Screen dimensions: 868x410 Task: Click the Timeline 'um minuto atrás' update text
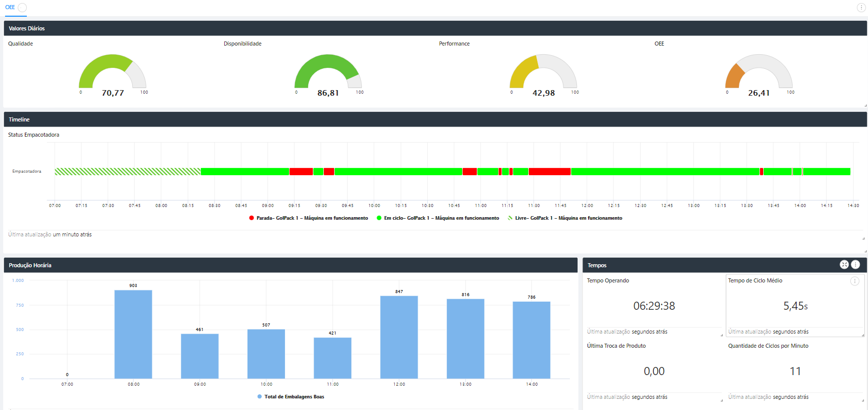[x=72, y=234]
